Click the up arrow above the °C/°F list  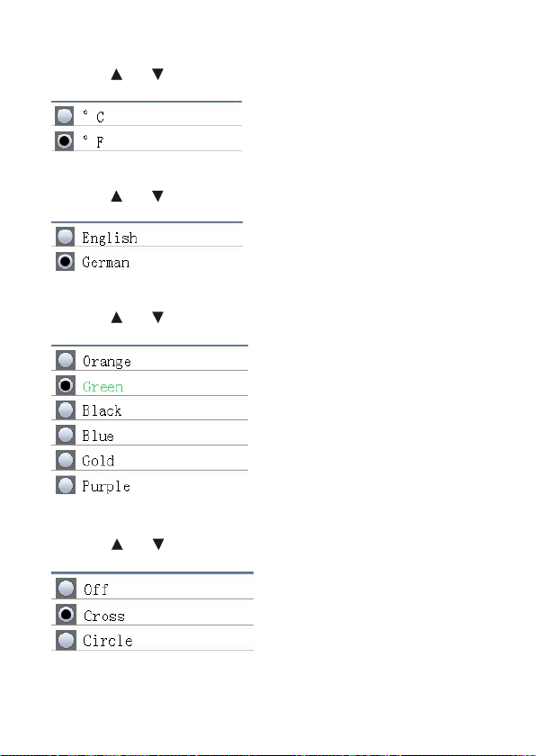(117, 74)
